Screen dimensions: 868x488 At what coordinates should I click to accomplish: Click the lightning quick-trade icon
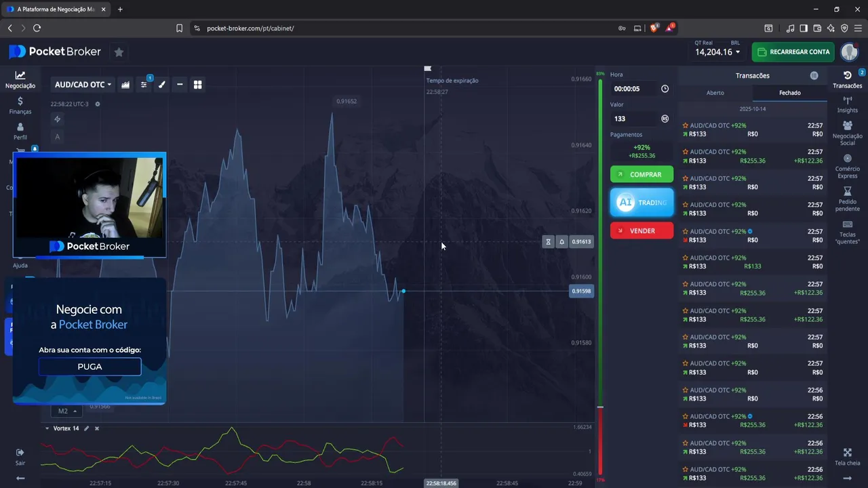click(x=58, y=119)
